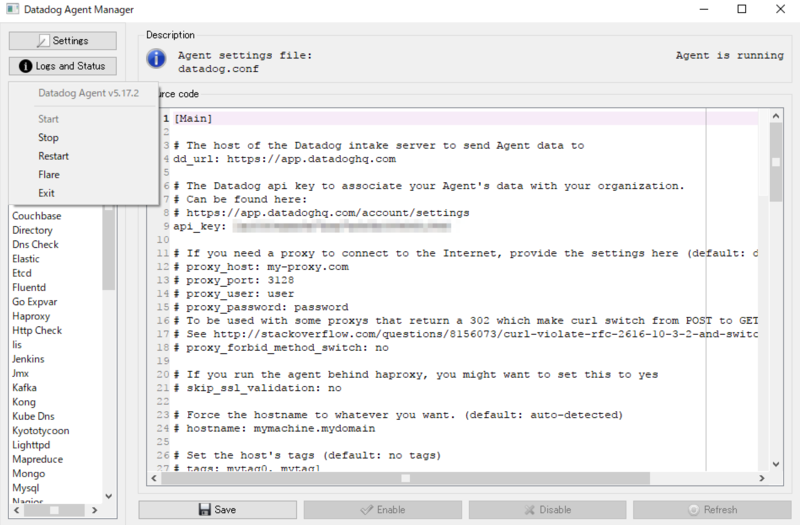Select Fluentd in the checks list

pyautogui.click(x=29, y=287)
